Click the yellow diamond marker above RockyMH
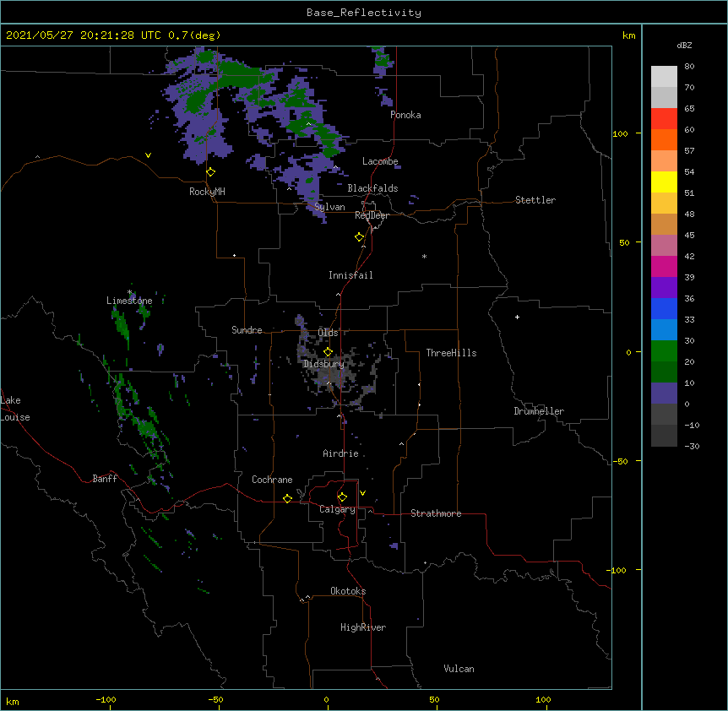The image size is (728, 711). (x=211, y=172)
